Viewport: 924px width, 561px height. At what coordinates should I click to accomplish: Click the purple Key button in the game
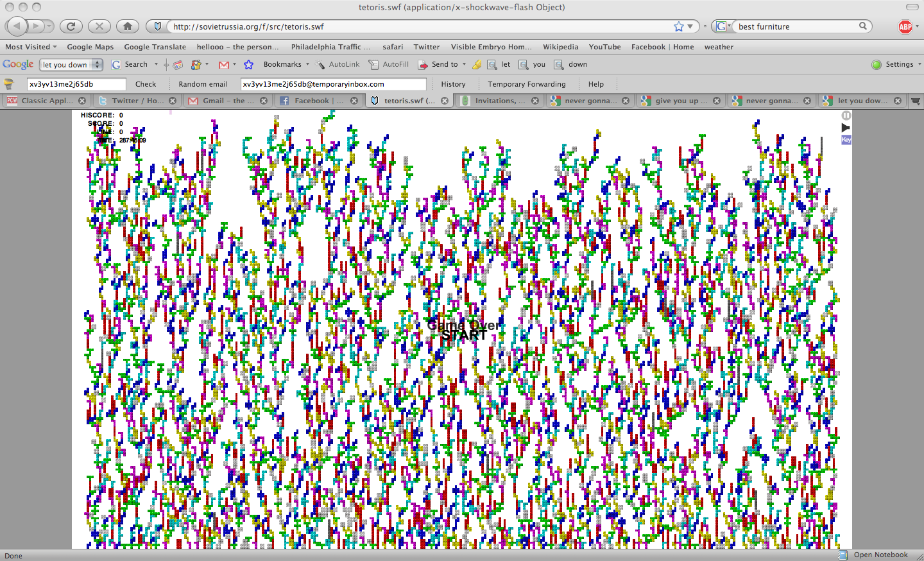pyautogui.click(x=846, y=139)
